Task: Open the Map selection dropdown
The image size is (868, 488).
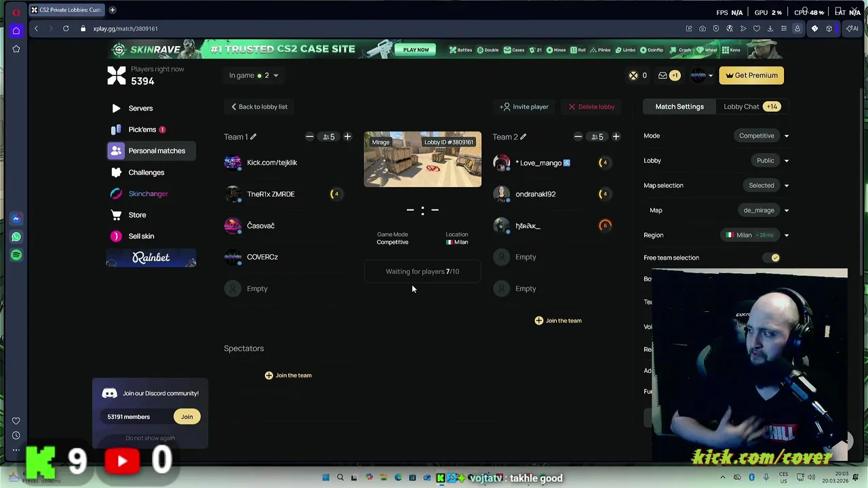Action: click(x=767, y=185)
